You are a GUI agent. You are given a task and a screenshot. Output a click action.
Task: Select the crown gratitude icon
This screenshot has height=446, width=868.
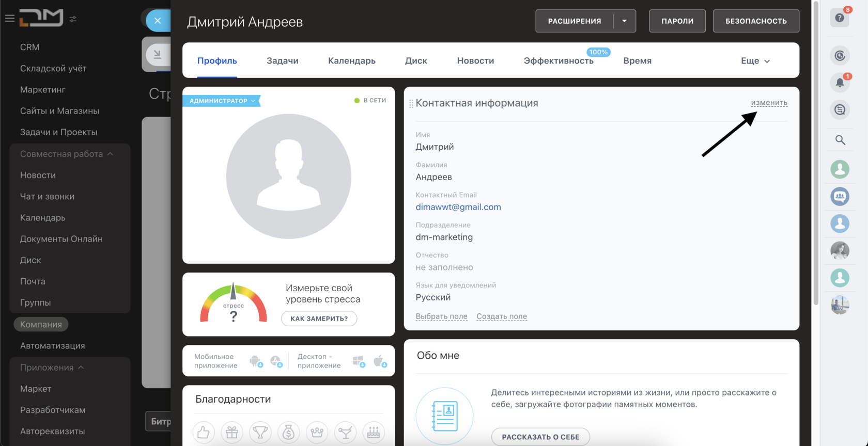(317, 432)
